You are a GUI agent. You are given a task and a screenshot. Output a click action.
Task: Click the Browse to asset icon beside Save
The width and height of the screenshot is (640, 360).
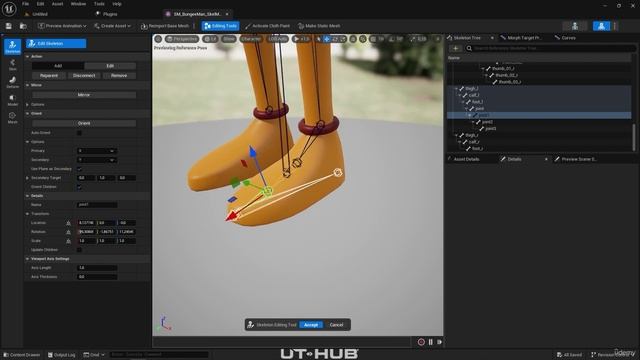coord(23,26)
